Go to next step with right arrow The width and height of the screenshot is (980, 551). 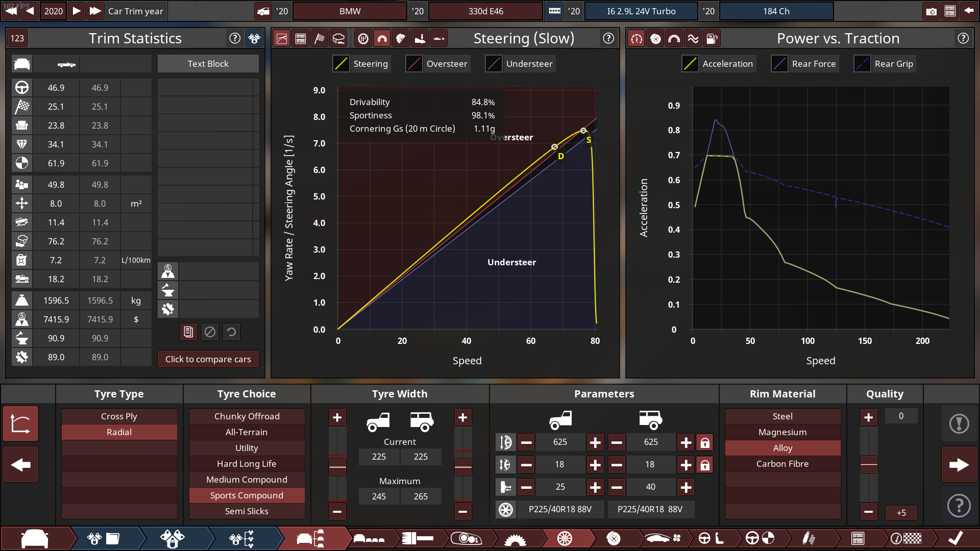point(959,465)
